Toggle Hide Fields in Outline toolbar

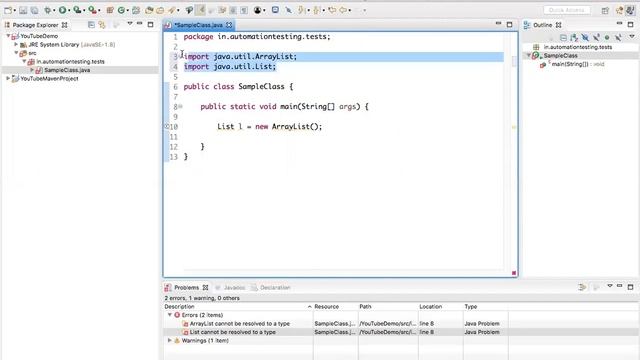[585, 38]
